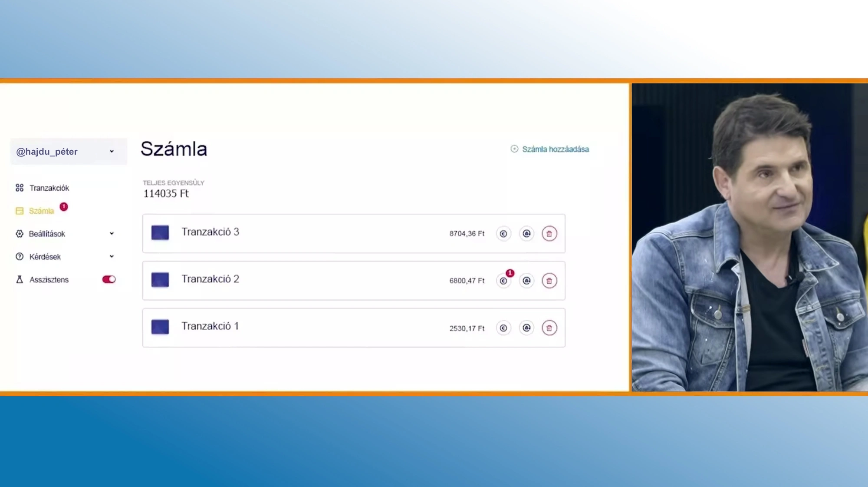Viewport: 868px width, 487px height.
Task: Click the Asszisztens flask icon
Action: point(20,279)
